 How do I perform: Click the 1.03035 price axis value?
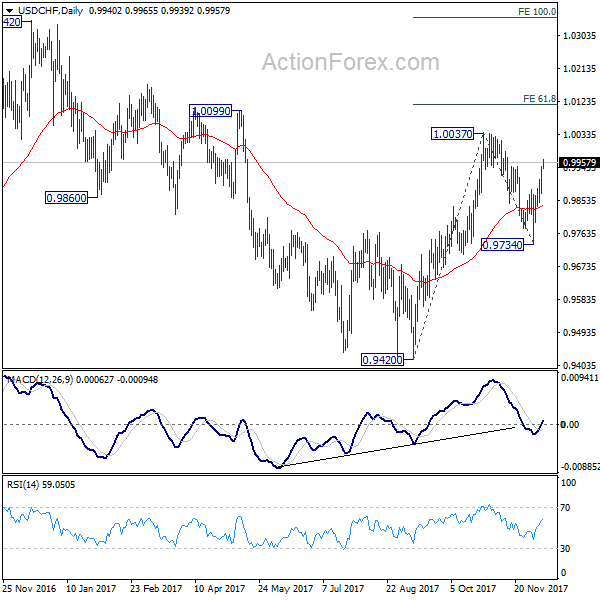point(579,36)
